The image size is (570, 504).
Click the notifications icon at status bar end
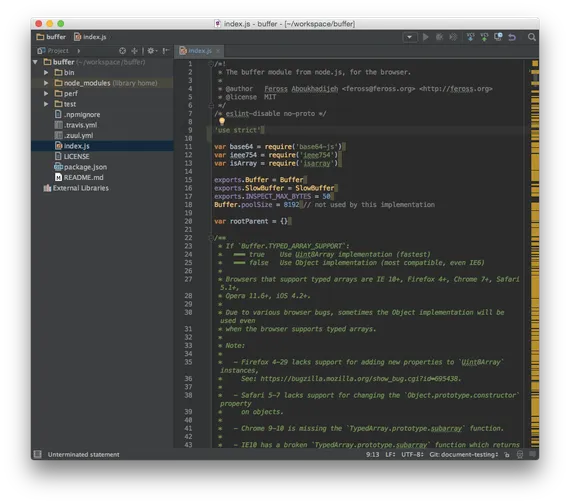532,454
